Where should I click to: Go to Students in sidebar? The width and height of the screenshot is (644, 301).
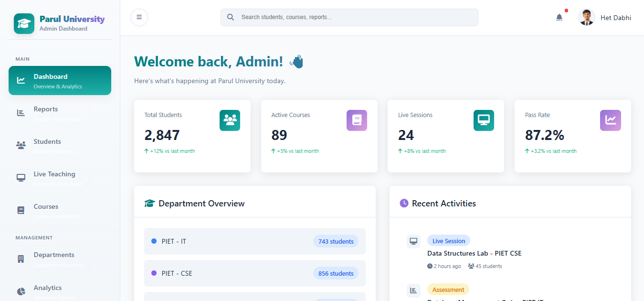point(60,146)
